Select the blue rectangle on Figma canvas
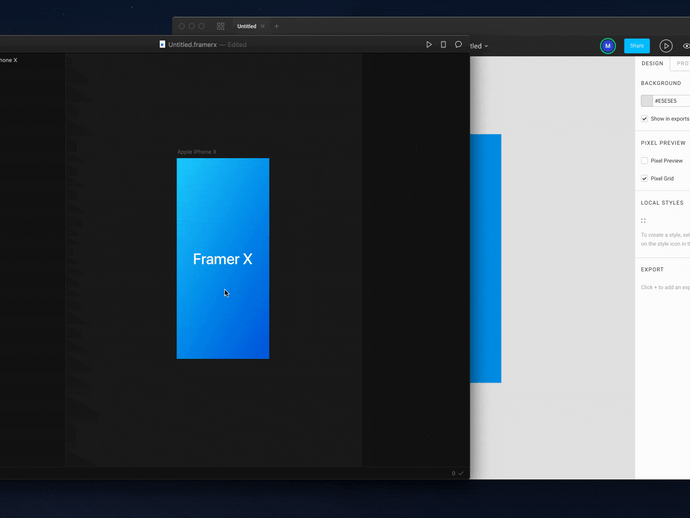Image resolution: width=690 pixels, height=518 pixels. tap(485, 258)
